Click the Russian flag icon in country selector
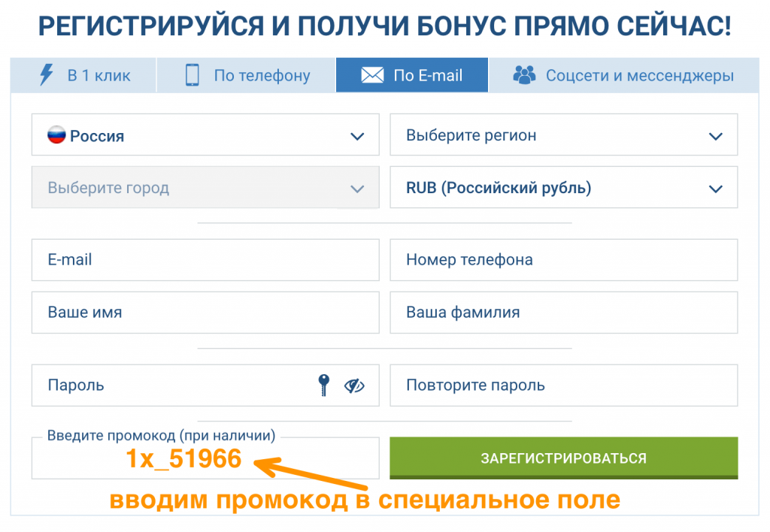This screenshot has height=532, width=770. (56, 135)
